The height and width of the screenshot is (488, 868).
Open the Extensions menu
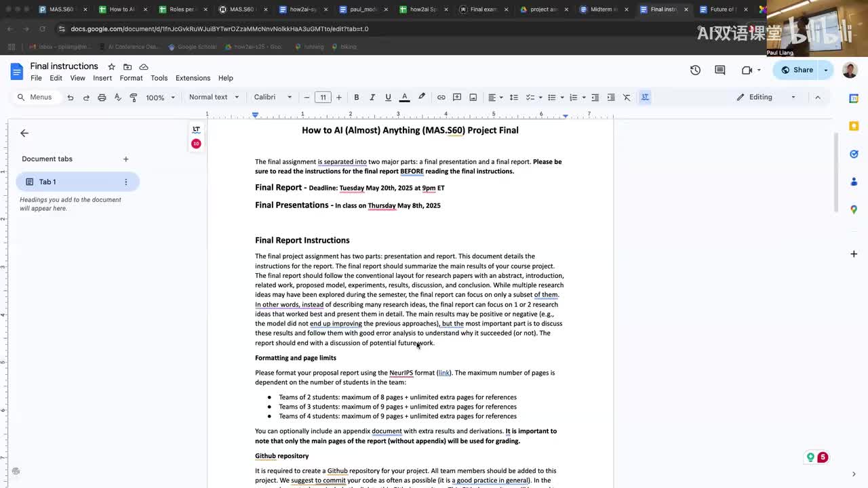[193, 78]
